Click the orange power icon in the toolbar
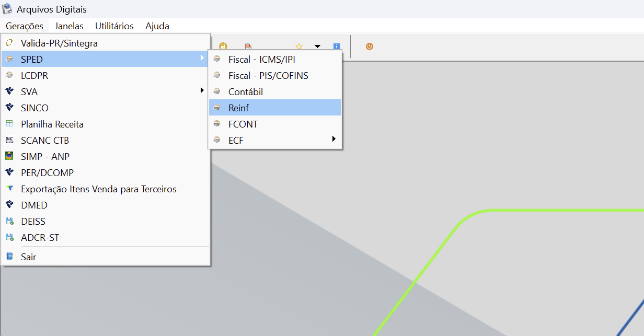The width and height of the screenshot is (644, 336). (x=370, y=47)
